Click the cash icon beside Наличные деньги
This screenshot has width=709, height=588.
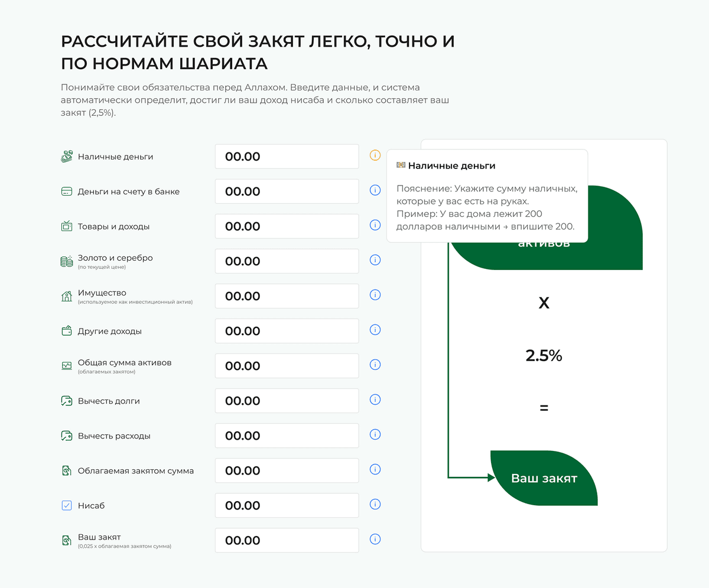(x=67, y=157)
